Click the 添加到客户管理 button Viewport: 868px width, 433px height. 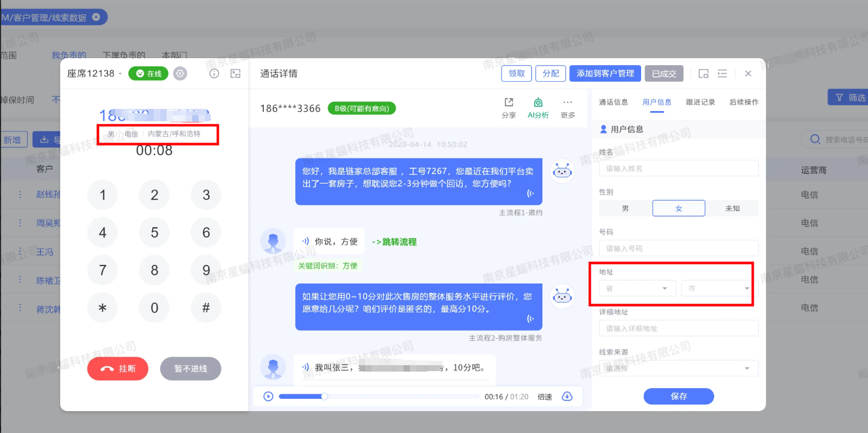[x=605, y=74]
